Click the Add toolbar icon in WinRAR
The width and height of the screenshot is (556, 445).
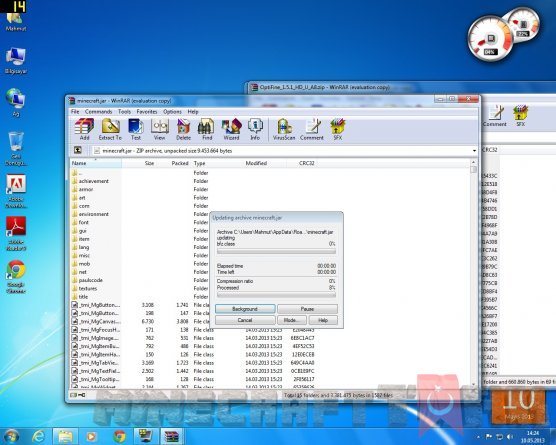[84, 129]
